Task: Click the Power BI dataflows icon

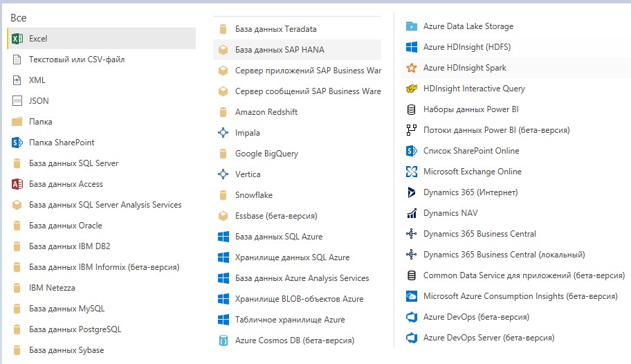Action: (411, 130)
